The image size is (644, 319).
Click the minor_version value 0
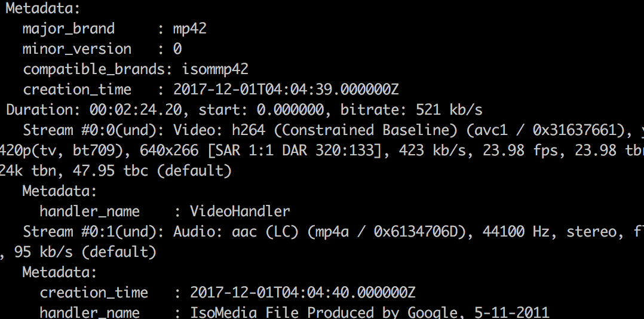coord(177,49)
